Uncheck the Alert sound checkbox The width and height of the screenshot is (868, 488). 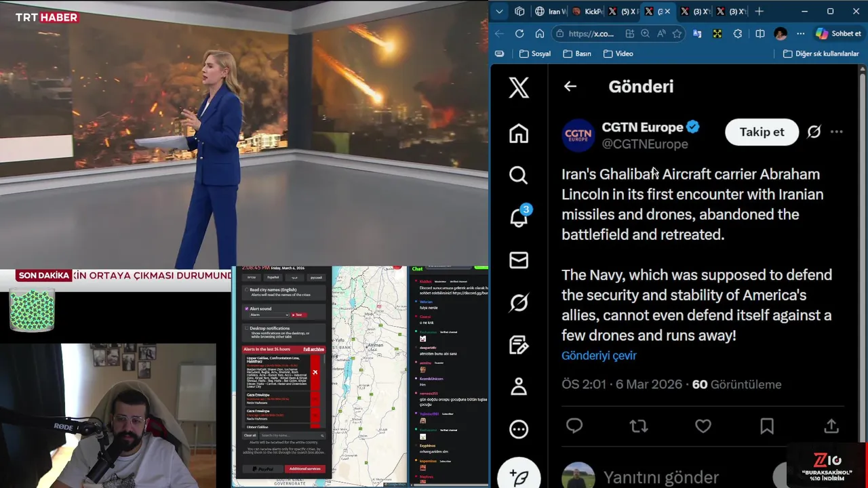246,308
